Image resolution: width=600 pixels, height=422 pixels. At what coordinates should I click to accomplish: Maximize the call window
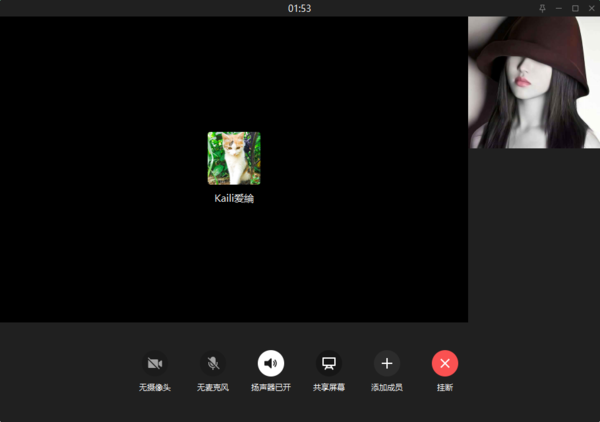(575, 8)
